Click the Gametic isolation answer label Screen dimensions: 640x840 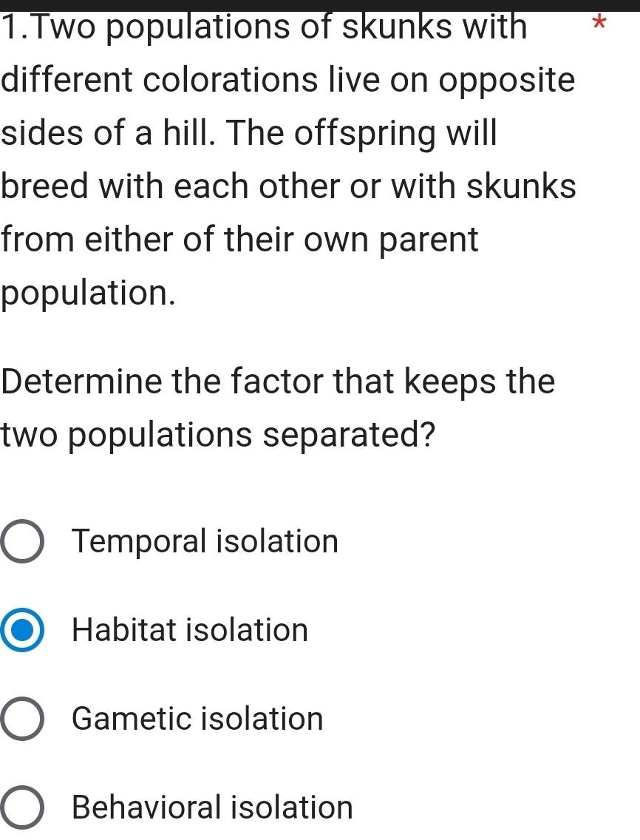pyautogui.click(x=197, y=719)
